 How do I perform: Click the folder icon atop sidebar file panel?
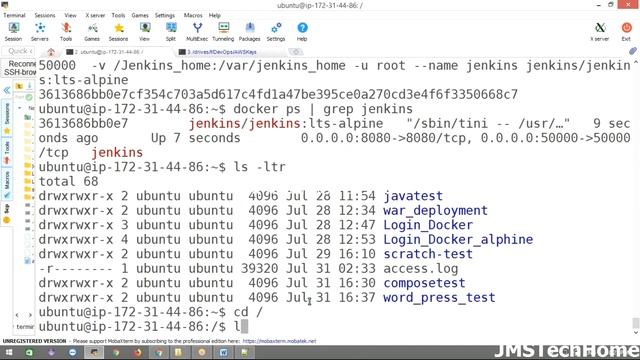pyautogui.click(x=19, y=86)
